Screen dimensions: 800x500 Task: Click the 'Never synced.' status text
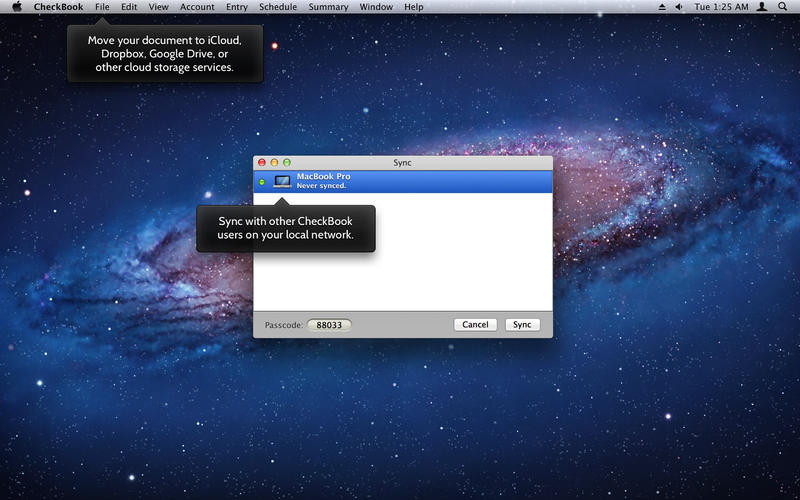coord(321,186)
